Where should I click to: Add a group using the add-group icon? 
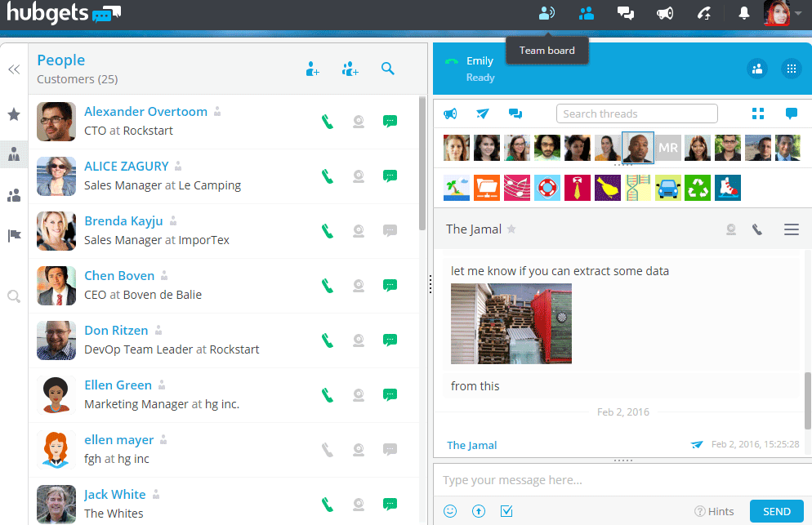(x=350, y=69)
